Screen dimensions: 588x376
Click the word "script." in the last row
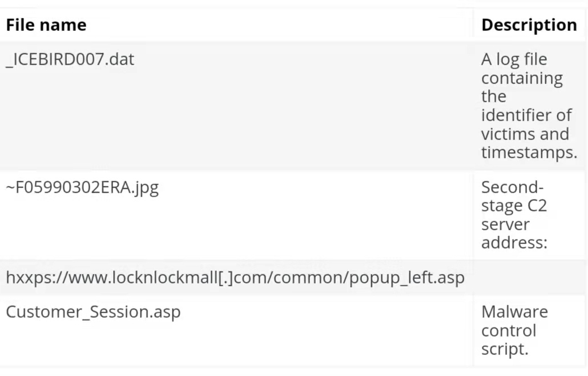[505, 349]
